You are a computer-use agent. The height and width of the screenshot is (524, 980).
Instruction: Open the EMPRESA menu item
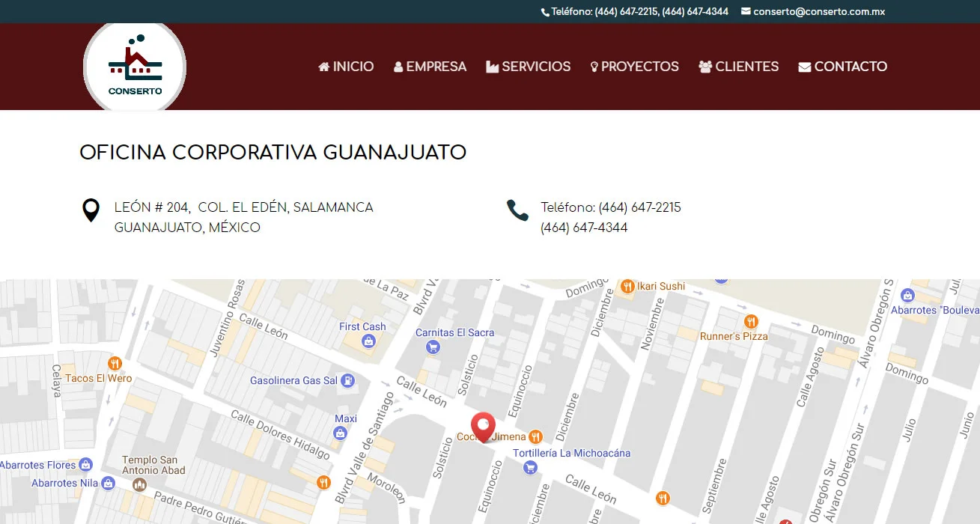430,67
